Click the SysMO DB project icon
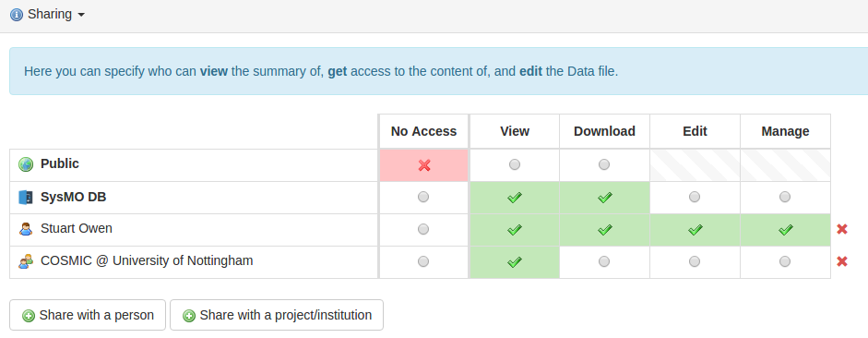The height and width of the screenshot is (338, 868). point(26,198)
